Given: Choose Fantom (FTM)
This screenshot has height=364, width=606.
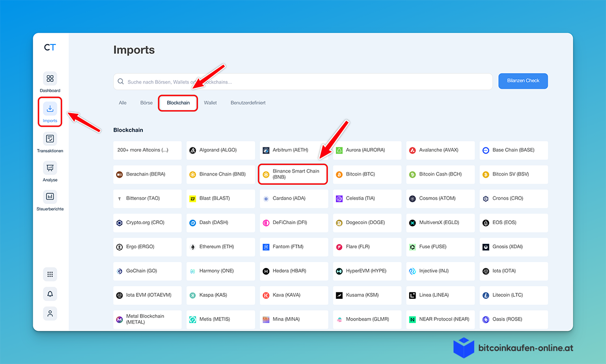Looking at the screenshot, I should pyautogui.click(x=294, y=247).
